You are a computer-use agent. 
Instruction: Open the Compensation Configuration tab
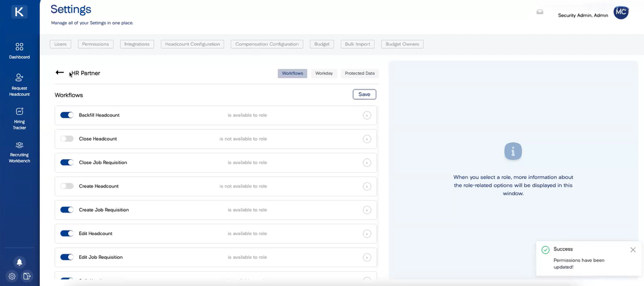click(267, 44)
